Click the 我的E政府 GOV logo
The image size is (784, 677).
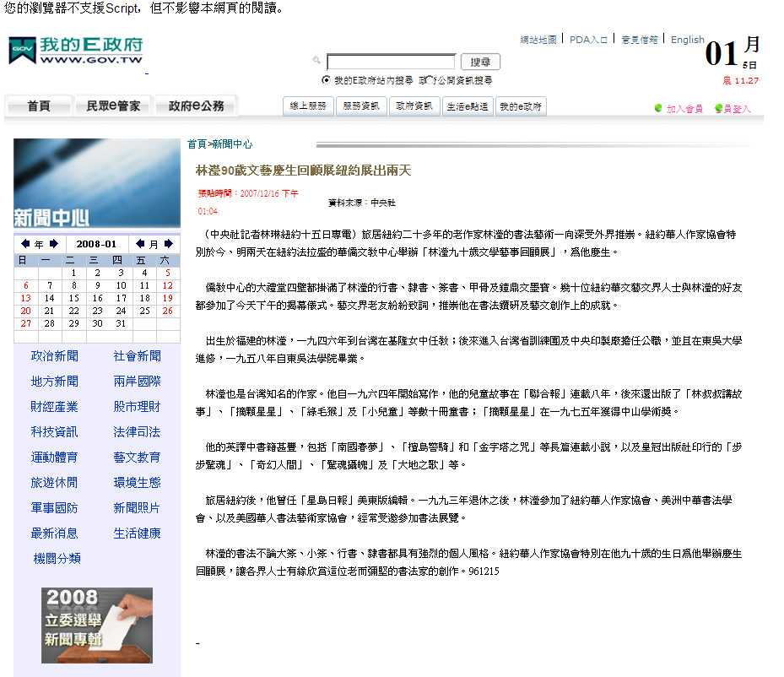click(76, 51)
